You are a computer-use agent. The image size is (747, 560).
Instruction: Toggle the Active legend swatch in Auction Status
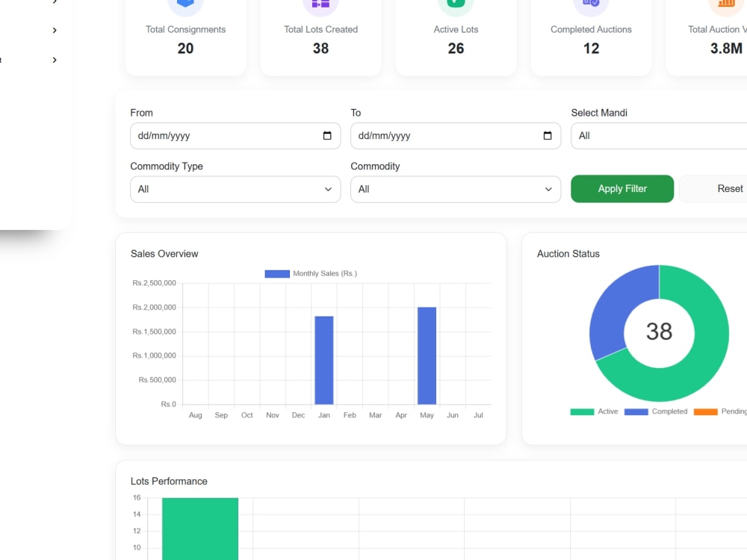click(582, 412)
